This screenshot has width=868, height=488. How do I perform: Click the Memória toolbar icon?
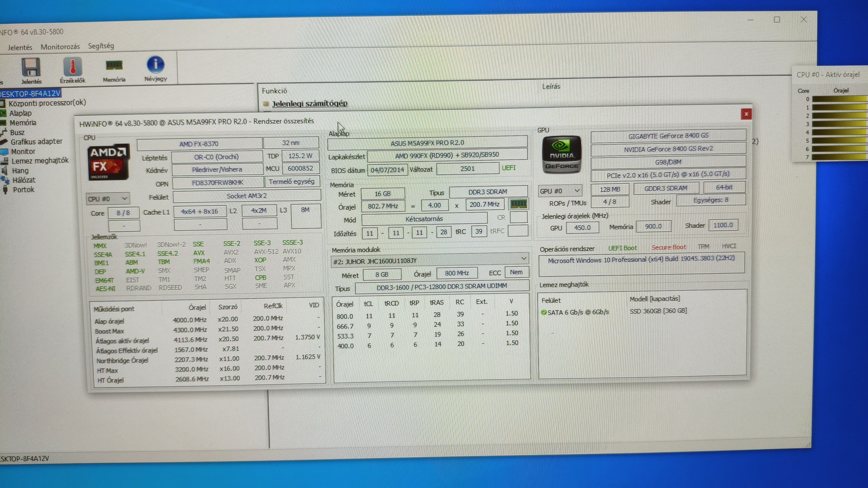[x=114, y=66]
